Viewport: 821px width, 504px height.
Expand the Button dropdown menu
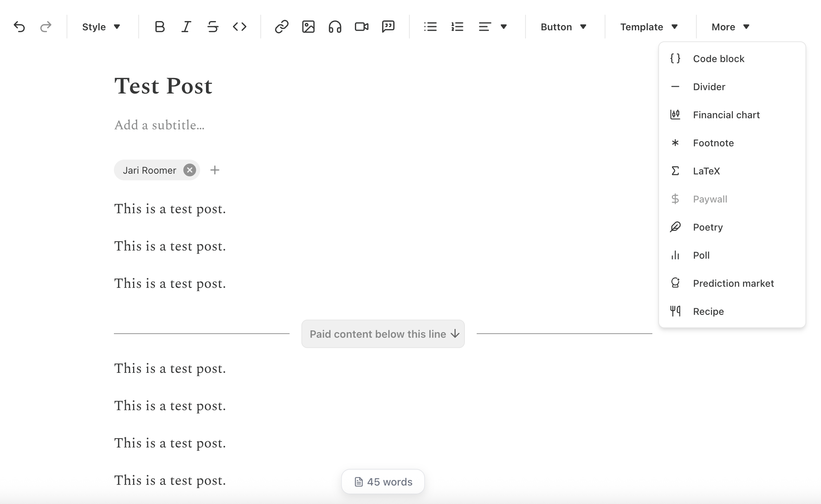coord(563,27)
